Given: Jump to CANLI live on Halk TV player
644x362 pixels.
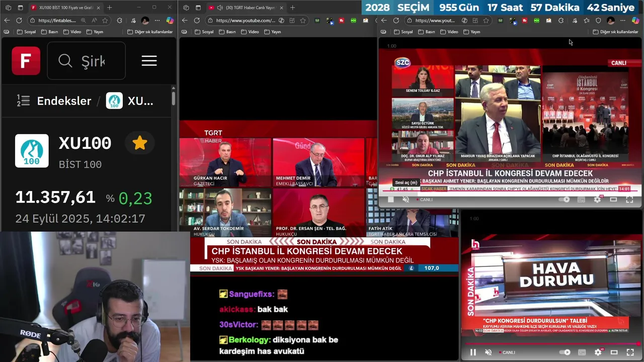Looking at the screenshot, I should [507, 352].
